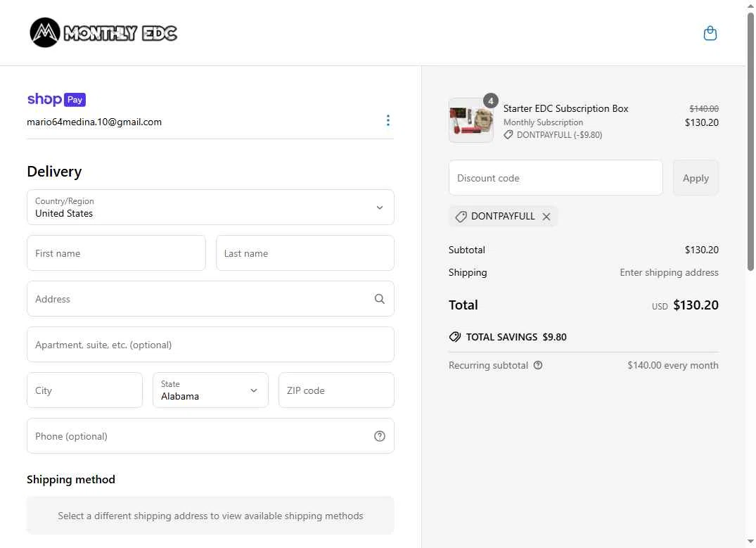This screenshot has width=756, height=548.
Task: Click the Starter EDC Subscription Box title
Action: coord(565,108)
